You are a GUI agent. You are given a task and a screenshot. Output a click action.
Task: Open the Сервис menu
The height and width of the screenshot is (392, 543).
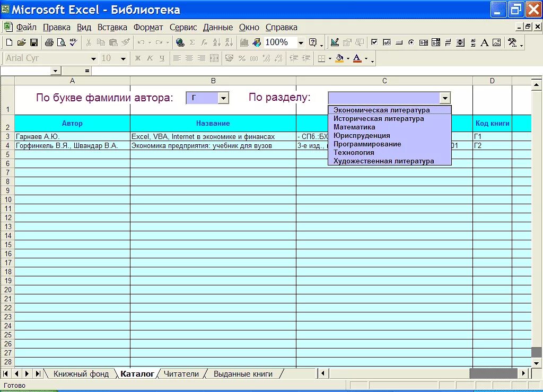pyautogui.click(x=183, y=27)
